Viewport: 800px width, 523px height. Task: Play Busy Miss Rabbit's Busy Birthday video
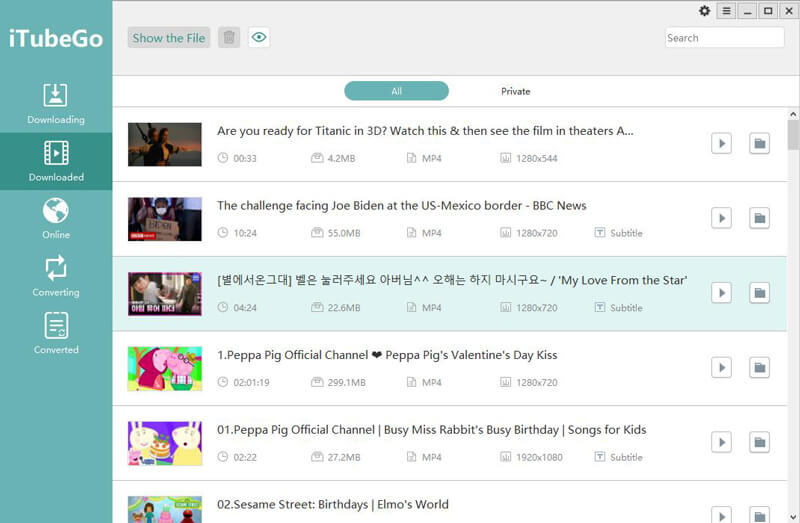point(721,442)
